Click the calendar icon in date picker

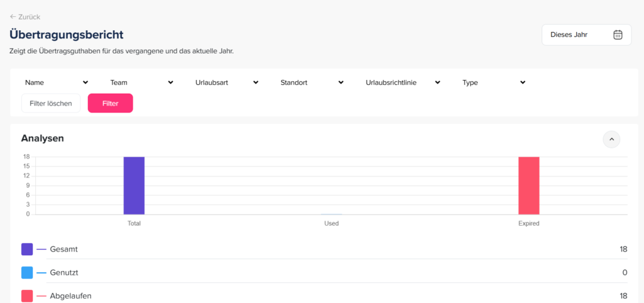click(618, 35)
